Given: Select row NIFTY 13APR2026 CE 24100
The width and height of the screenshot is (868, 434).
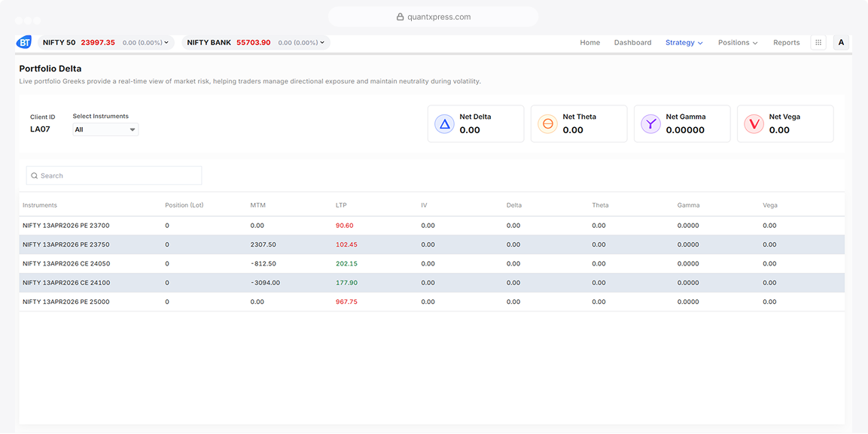Looking at the screenshot, I should [x=432, y=283].
